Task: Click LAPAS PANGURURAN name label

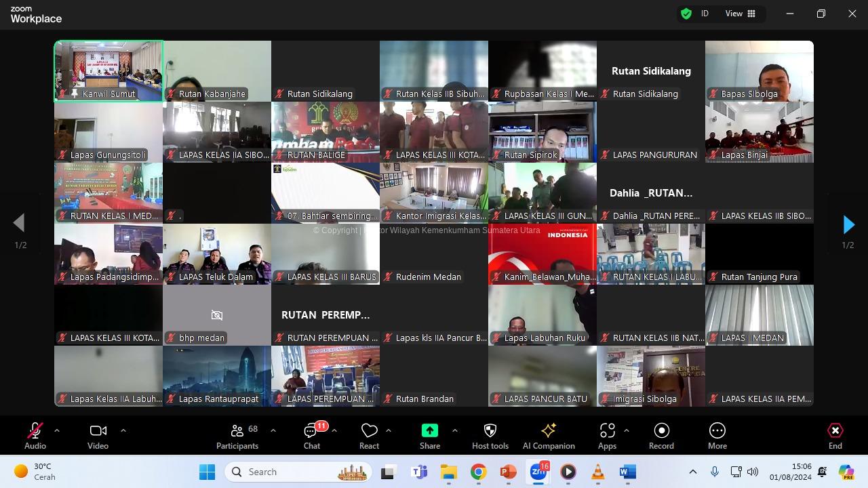Action: pos(655,155)
